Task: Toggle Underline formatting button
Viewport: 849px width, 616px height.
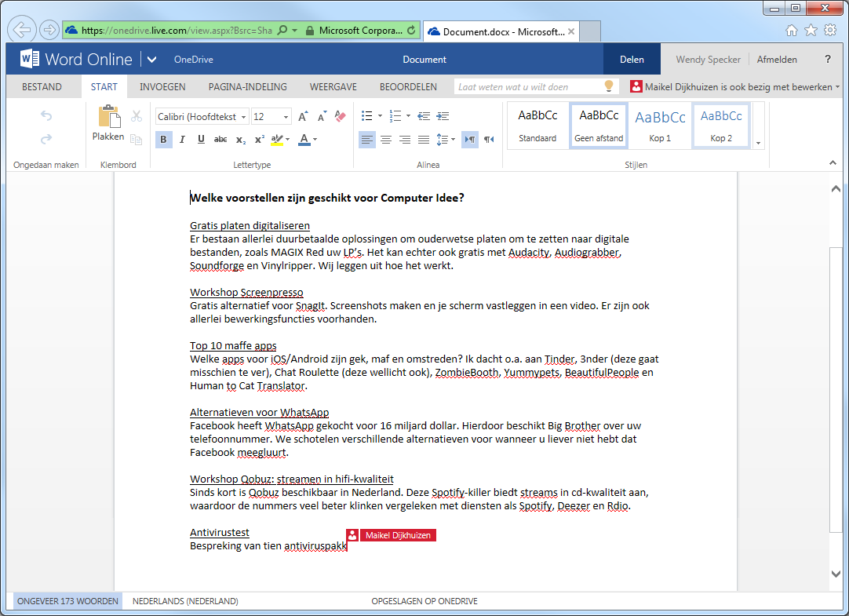Action: [202, 140]
